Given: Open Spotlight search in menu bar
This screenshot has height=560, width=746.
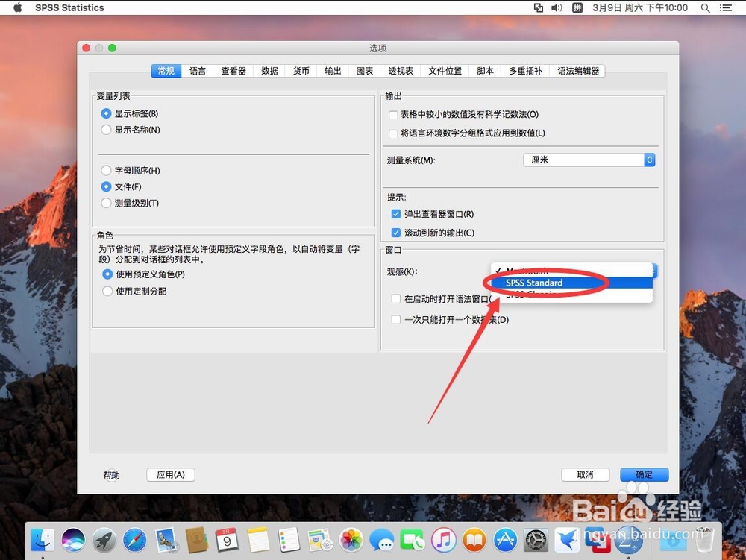Looking at the screenshot, I should click(x=706, y=7).
